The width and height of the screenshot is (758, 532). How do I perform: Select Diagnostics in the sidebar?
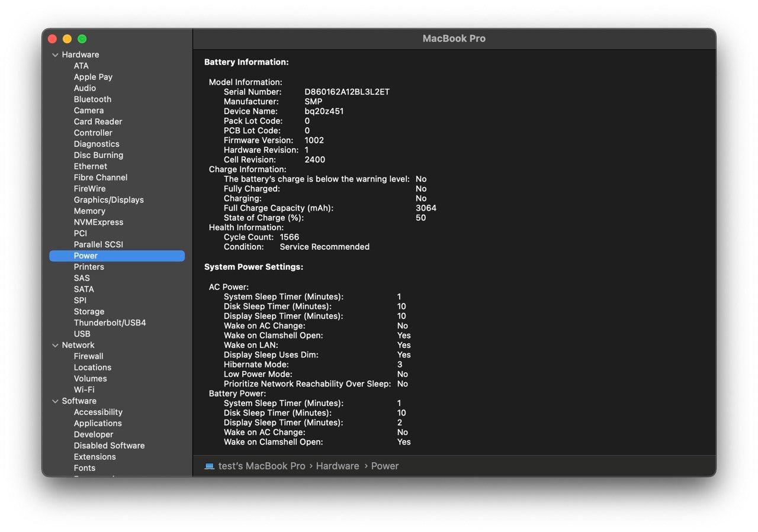click(97, 144)
